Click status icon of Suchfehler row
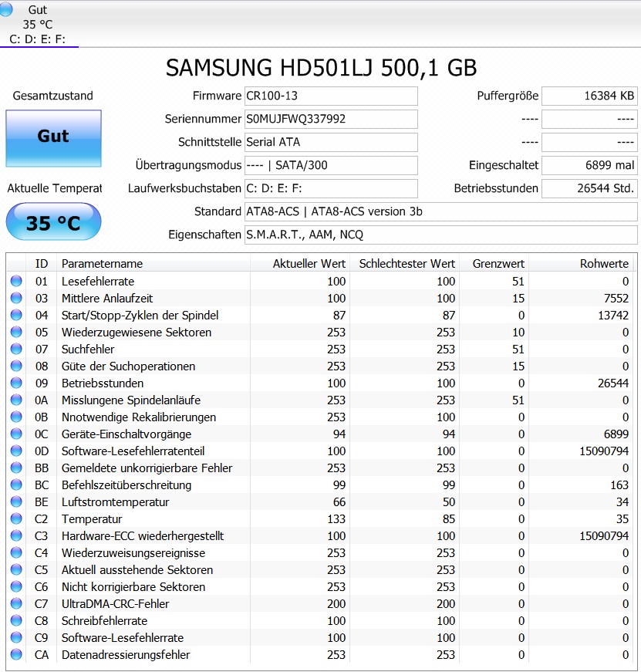Viewport: 641px width, 672px height. tap(16, 349)
